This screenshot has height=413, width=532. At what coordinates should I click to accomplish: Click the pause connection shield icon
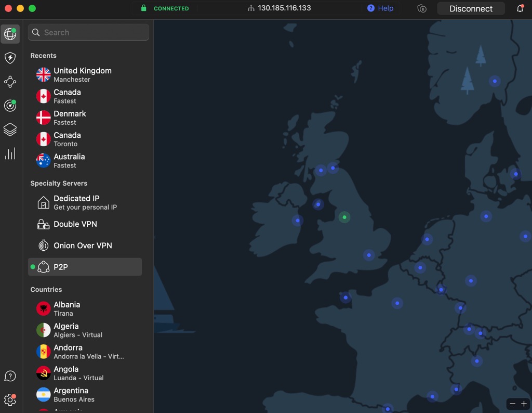click(x=422, y=8)
